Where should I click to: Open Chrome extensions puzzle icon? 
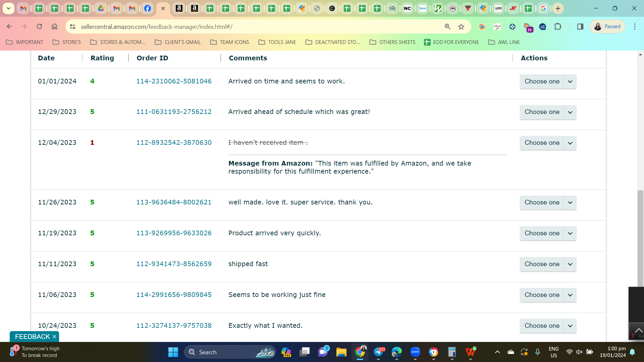click(558, 26)
